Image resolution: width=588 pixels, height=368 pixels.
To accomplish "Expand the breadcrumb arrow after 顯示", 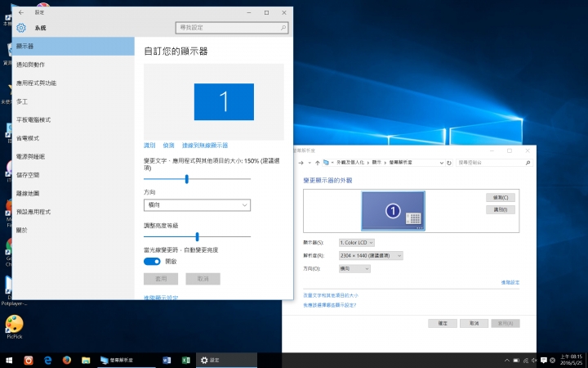I will (x=385, y=163).
